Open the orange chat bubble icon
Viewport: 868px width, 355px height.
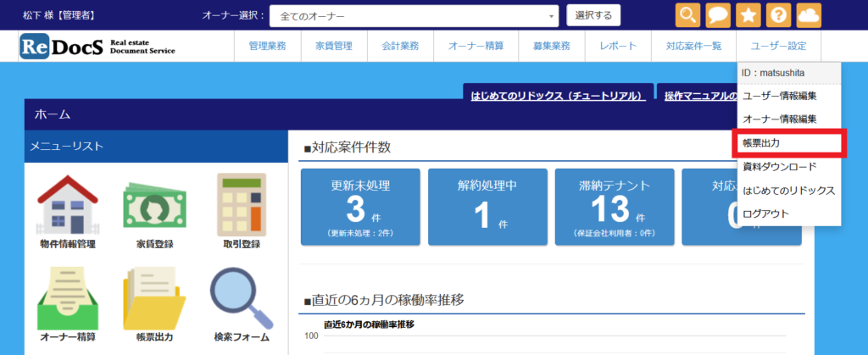pyautogui.click(x=719, y=15)
